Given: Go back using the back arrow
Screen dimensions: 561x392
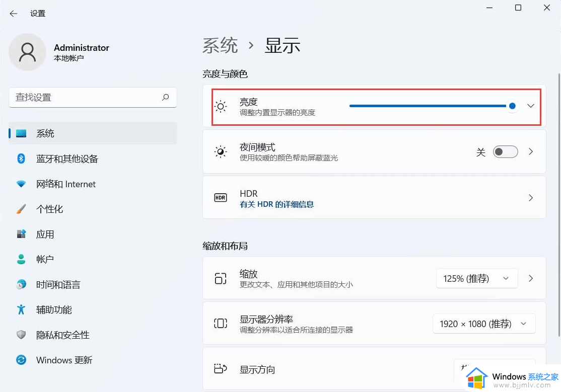Looking at the screenshot, I should coord(14,14).
